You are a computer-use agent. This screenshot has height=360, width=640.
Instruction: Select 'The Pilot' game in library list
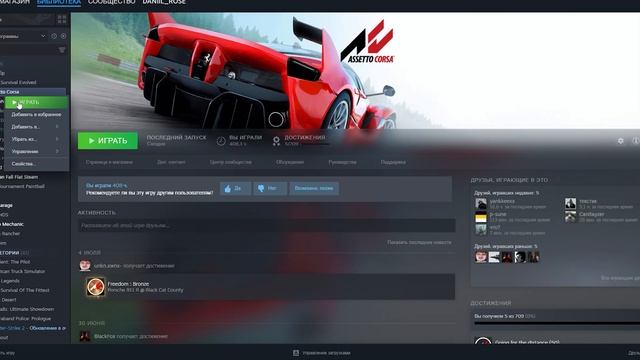[15, 262]
